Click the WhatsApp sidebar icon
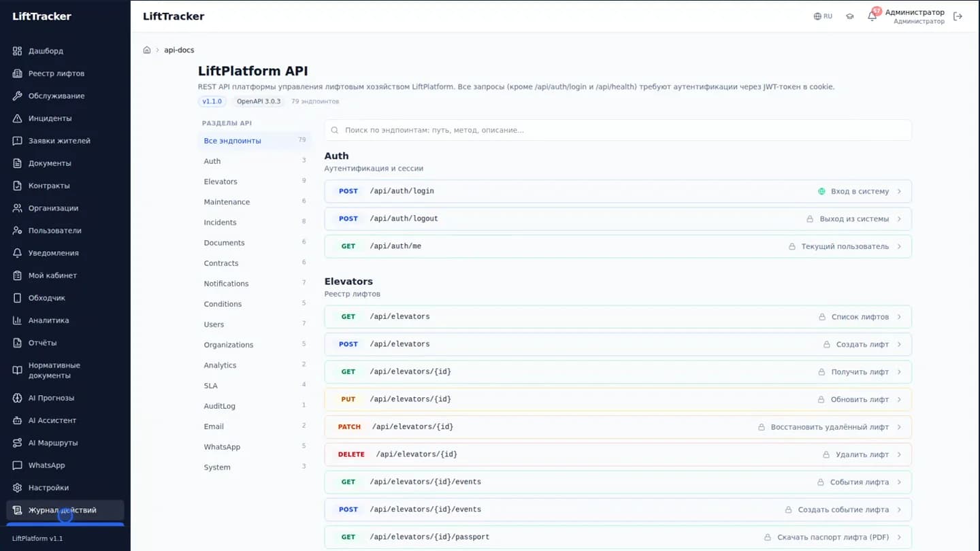Viewport: 980px width, 551px height. click(x=18, y=465)
